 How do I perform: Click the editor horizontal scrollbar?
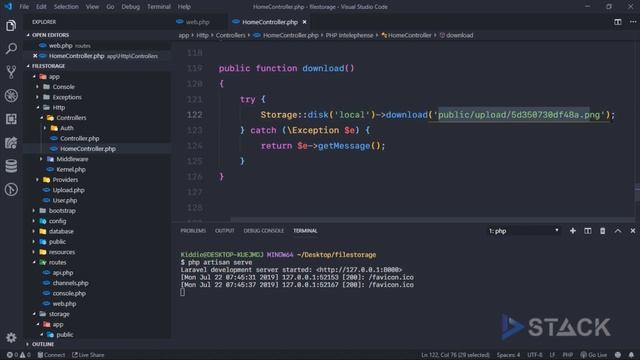433,220
